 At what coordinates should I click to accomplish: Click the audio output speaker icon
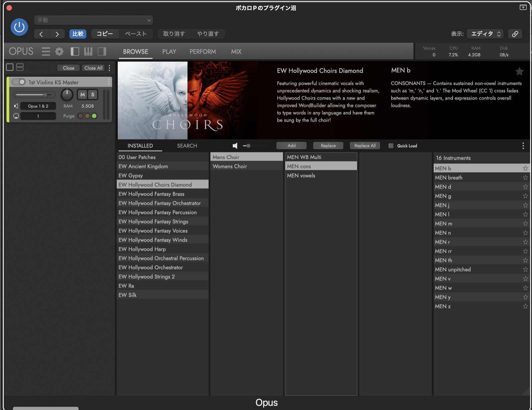(16, 106)
